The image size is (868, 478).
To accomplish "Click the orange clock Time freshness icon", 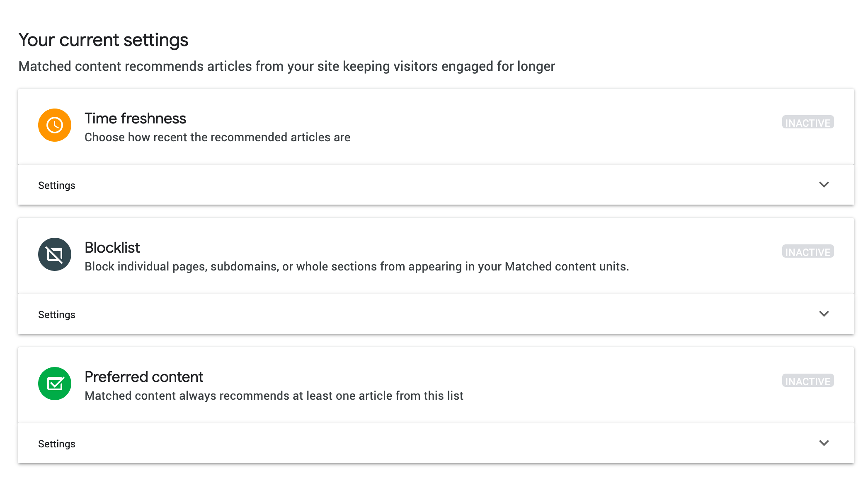I will (55, 125).
